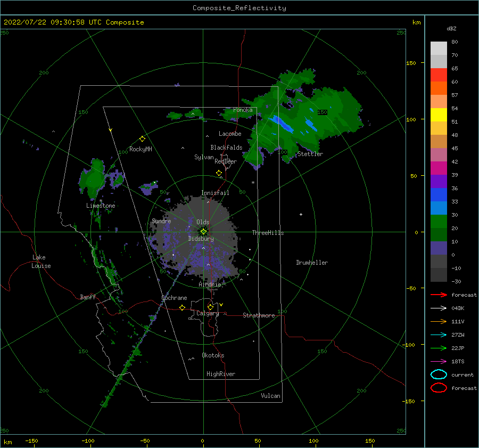This screenshot has width=479, height=448.
Task: Click the Didsbury town label
Action: [201, 239]
